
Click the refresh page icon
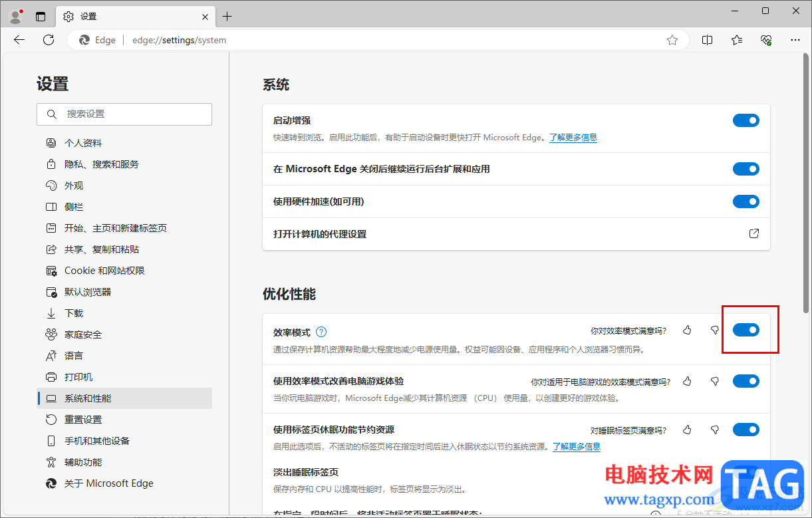[x=49, y=40]
